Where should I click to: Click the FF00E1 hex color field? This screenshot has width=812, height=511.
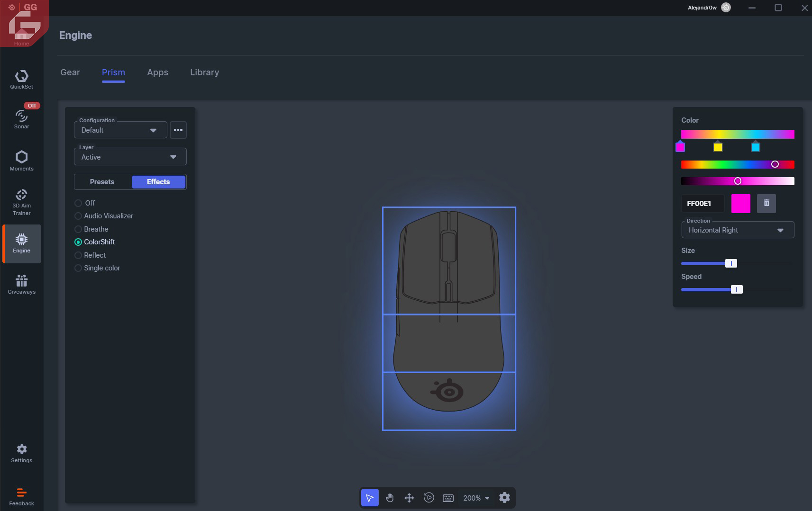[703, 203]
